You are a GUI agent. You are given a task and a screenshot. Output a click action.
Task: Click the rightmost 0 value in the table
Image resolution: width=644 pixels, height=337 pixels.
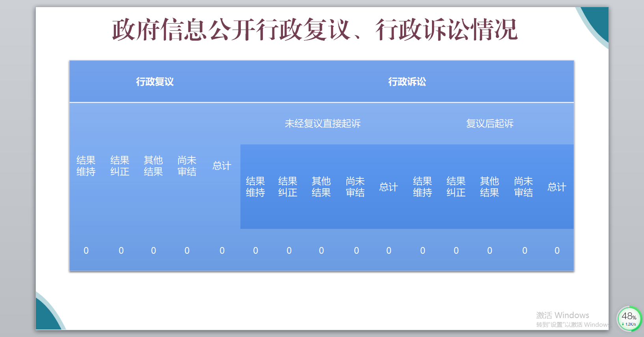557,251
